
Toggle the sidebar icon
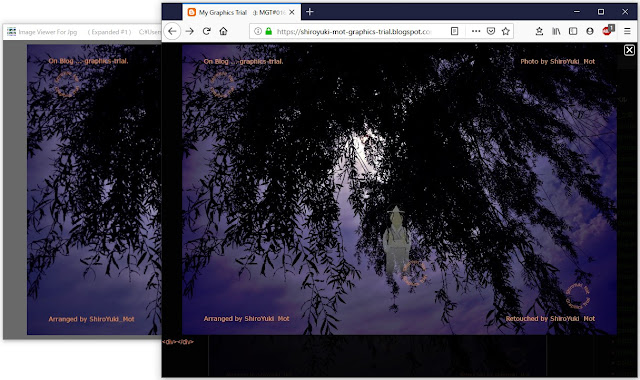click(573, 31)
